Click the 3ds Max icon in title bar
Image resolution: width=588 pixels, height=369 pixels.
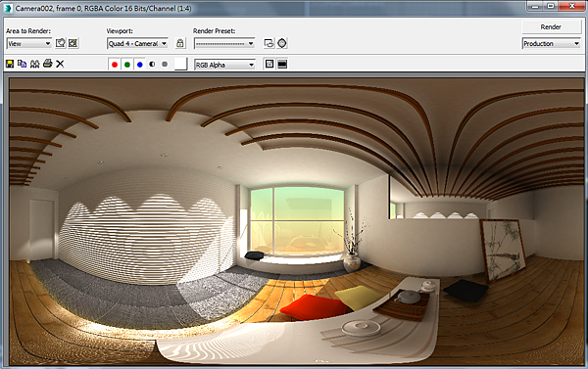8,8
